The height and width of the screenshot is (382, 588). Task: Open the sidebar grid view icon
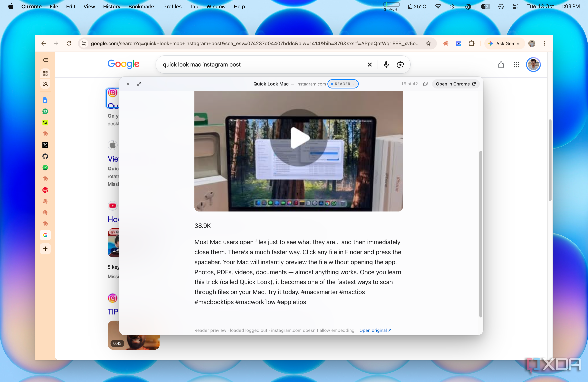[45, 73]
